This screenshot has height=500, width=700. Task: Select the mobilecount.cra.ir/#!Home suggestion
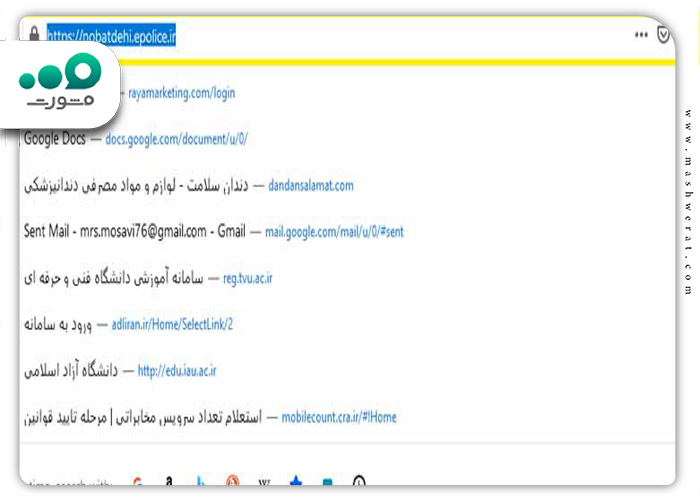point(339,417)
